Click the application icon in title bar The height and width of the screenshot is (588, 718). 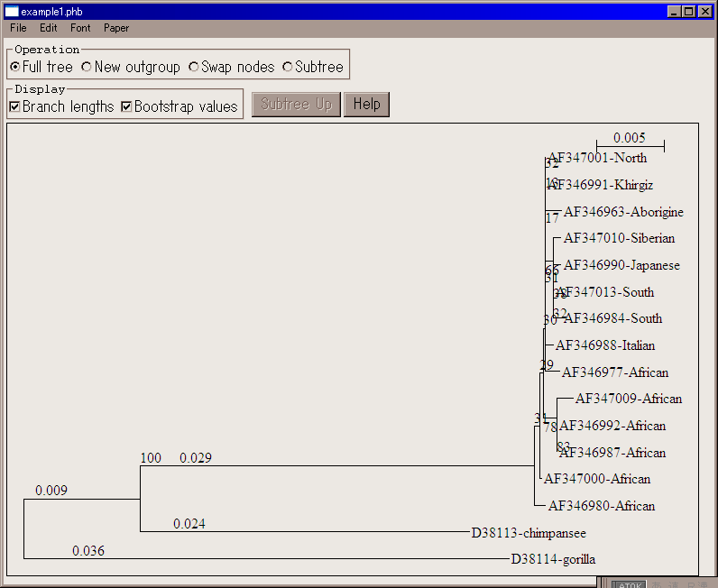(11, 11)
